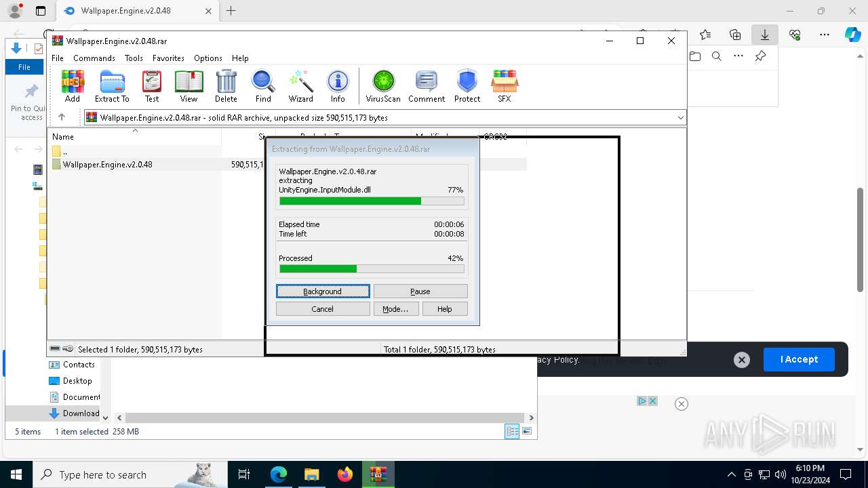
Task: Click Background button in extraction dialog
Action: [x=323, y=291]
